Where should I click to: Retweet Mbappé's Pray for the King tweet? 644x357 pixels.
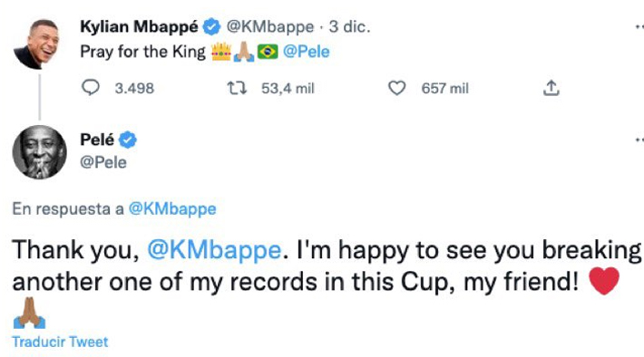coord(237,88)
